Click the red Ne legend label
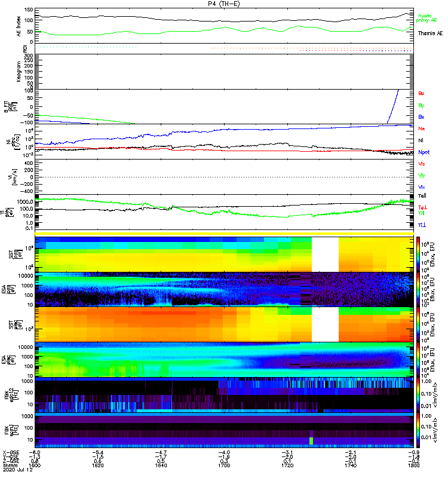Image resolution: width=448 pixels, height=478 pixels. tap(422, 128)
